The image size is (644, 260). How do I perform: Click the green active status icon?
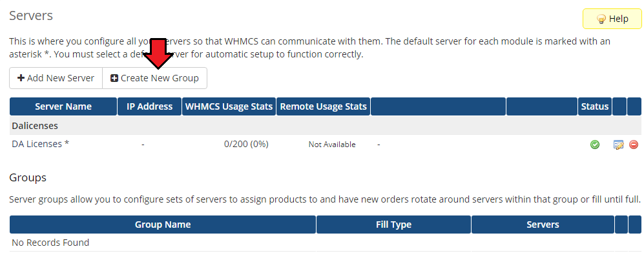point(594,145)
